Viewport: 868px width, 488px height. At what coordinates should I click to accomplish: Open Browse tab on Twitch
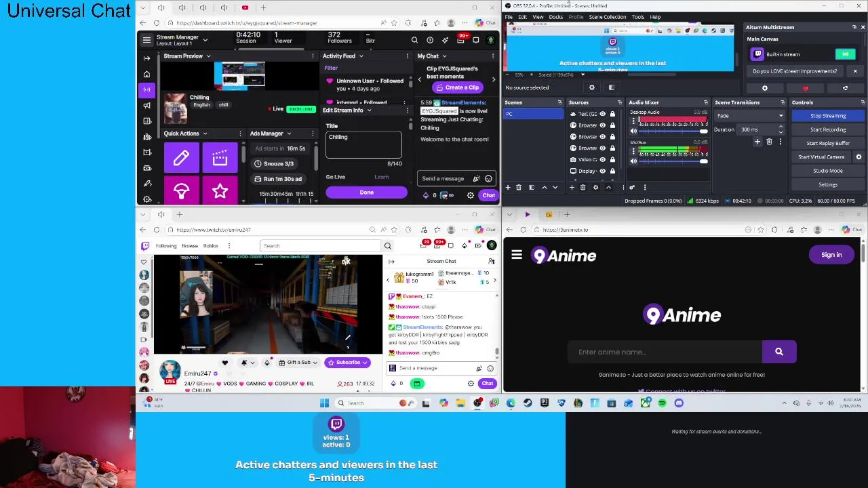click(x=190, y=246)
